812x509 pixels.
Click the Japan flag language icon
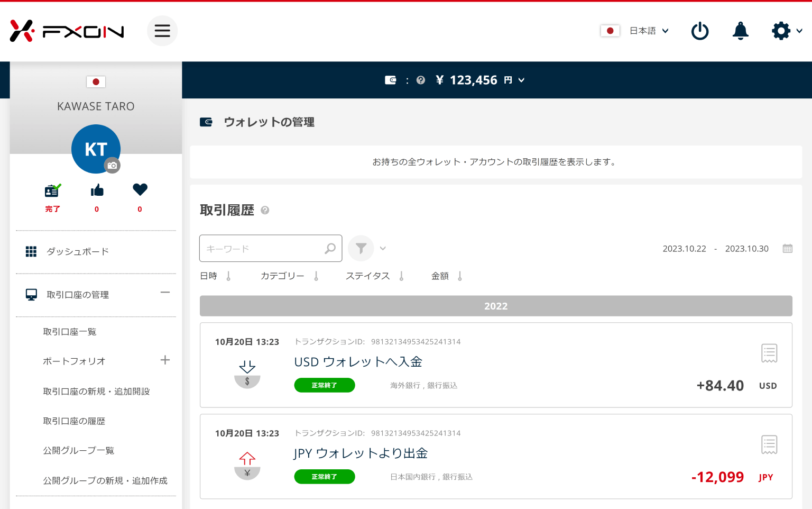tap(610, 31)
